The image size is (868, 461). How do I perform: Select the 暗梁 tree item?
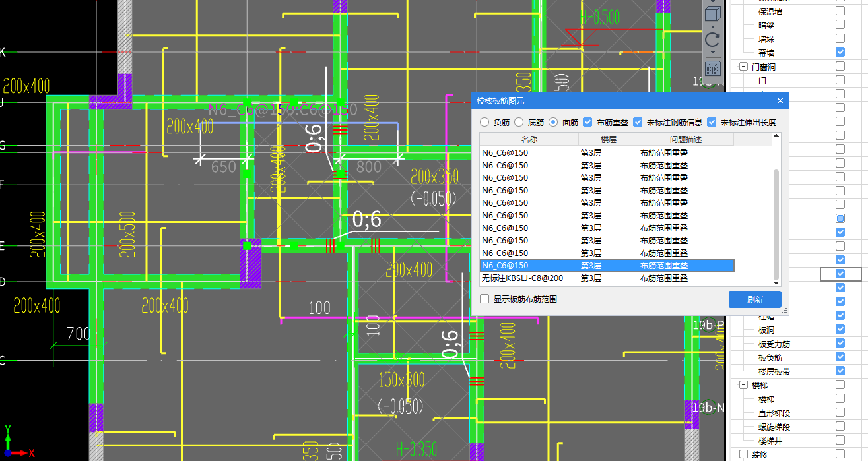click(x=766, y=25)
